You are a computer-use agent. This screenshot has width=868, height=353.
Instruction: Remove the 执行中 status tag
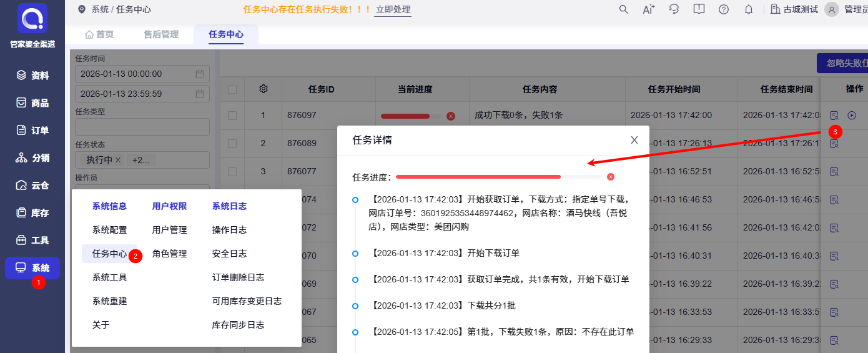coord(118,160)
